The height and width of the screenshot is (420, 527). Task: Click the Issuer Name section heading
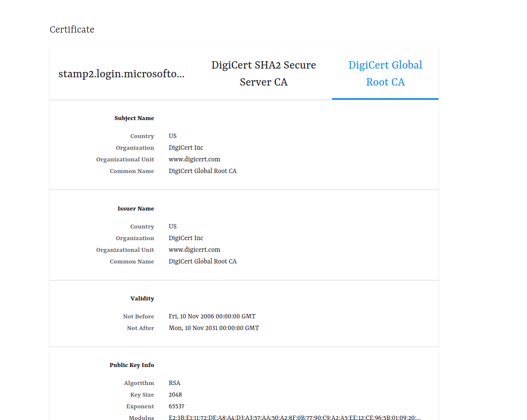(136, 209)
